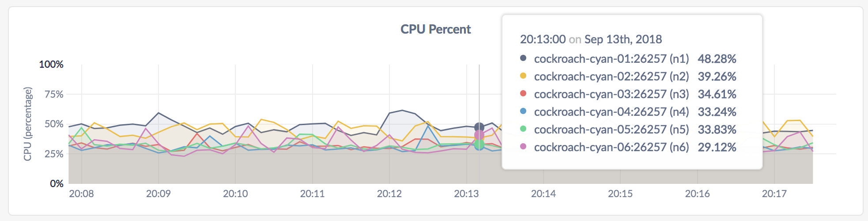Click the 39.26% value for node n2

[717, 76]
